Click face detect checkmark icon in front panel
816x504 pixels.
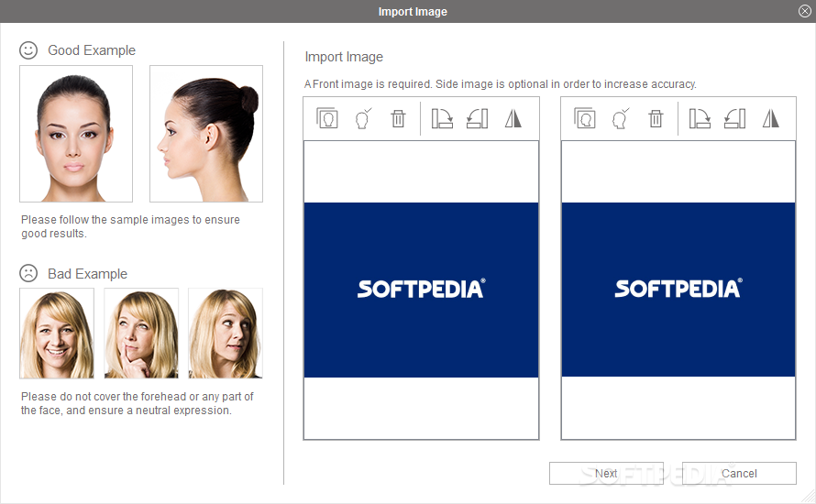[363, 118]
